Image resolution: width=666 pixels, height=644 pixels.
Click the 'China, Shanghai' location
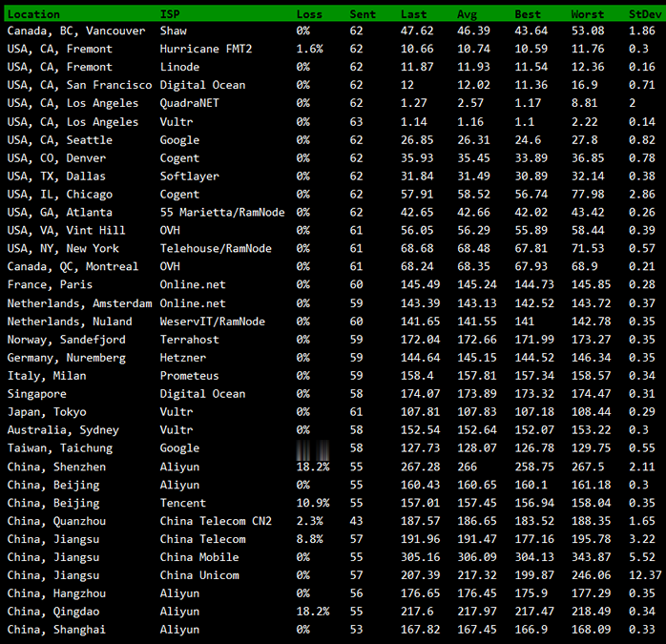click(56, 630)
